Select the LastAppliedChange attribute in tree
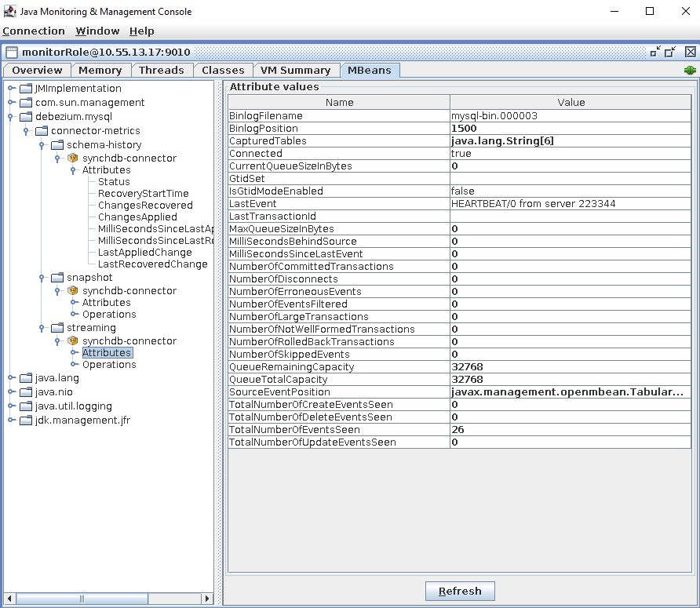700x608 pixels. pos(144,253)
